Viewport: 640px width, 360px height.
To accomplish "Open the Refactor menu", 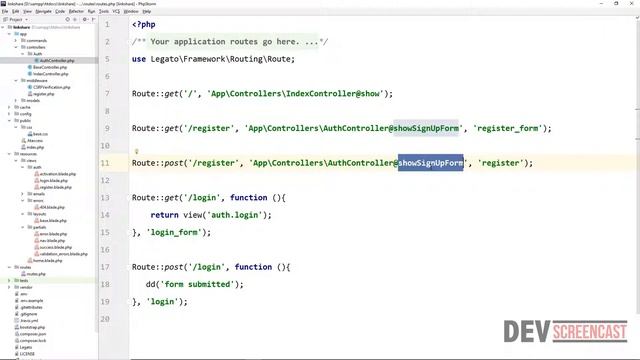I will click(x=76, y=11).
